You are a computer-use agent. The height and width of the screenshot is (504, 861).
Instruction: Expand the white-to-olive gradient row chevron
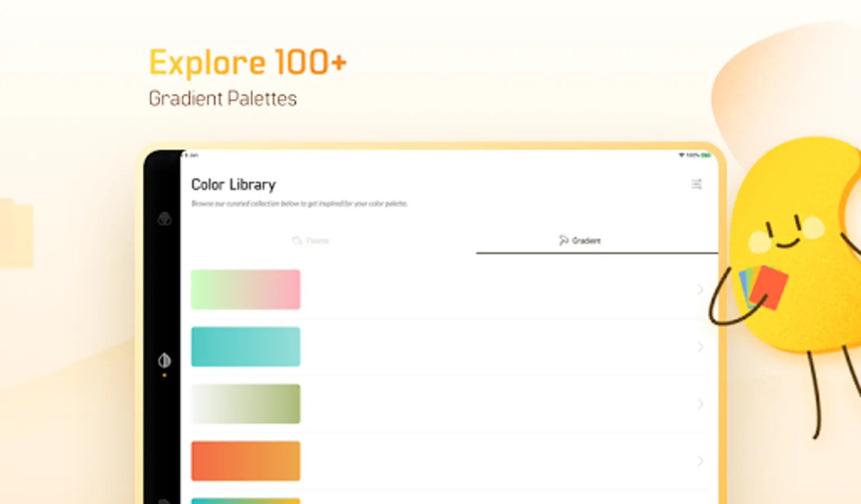[x=700, y=404]
